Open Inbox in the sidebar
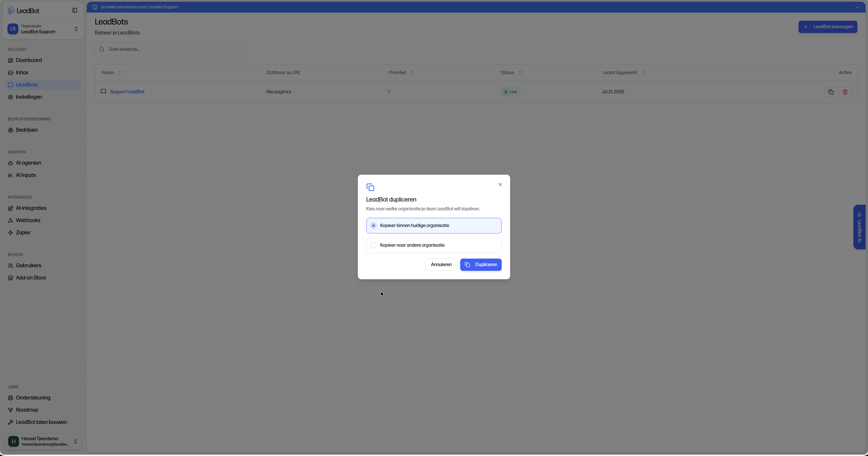This screenshot has height=456, width=868. 43,73
